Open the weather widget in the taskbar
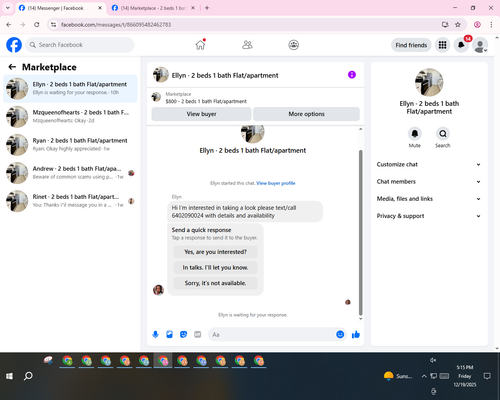 pos(398,376)
